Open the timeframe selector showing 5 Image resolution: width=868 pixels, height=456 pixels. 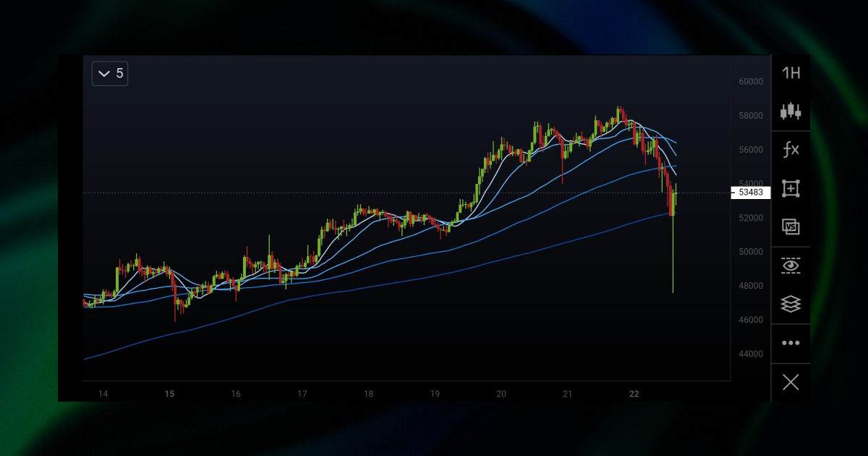click(110, 73)
